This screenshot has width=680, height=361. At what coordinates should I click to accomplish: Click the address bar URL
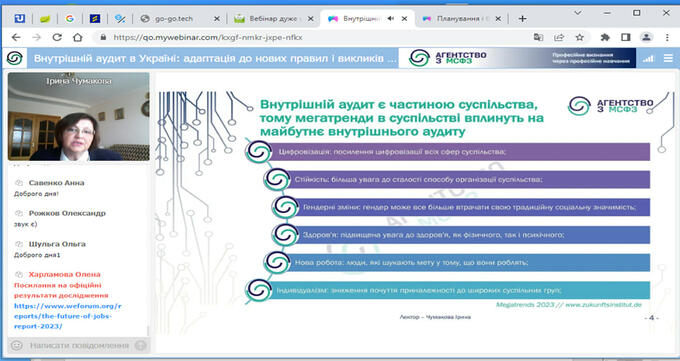[x=208, y=37]
